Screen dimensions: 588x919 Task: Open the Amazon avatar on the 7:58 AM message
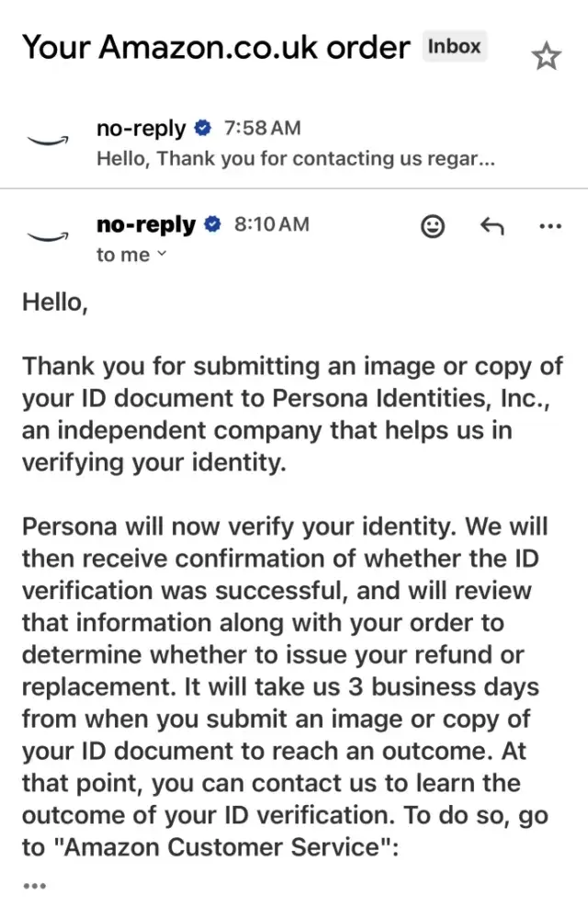point(48,142)
